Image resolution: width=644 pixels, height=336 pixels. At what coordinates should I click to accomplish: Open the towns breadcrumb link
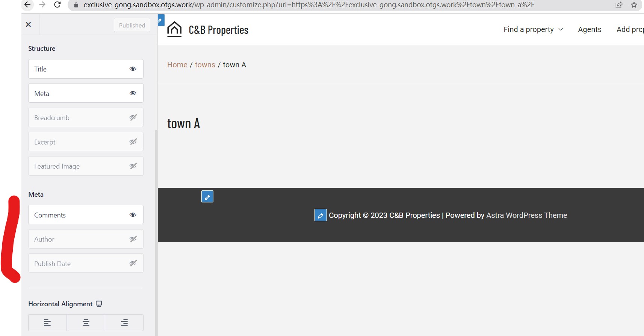pyautogui.click(x=205, y=65)
